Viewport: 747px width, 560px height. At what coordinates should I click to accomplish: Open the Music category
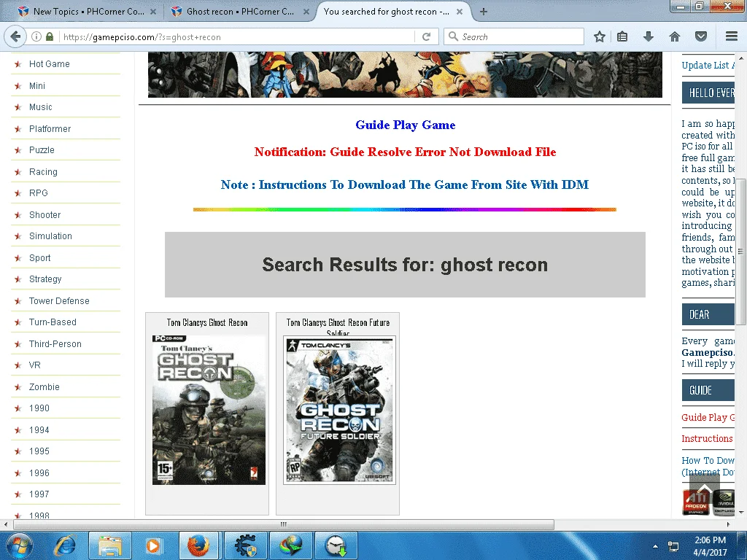point(41,107)
